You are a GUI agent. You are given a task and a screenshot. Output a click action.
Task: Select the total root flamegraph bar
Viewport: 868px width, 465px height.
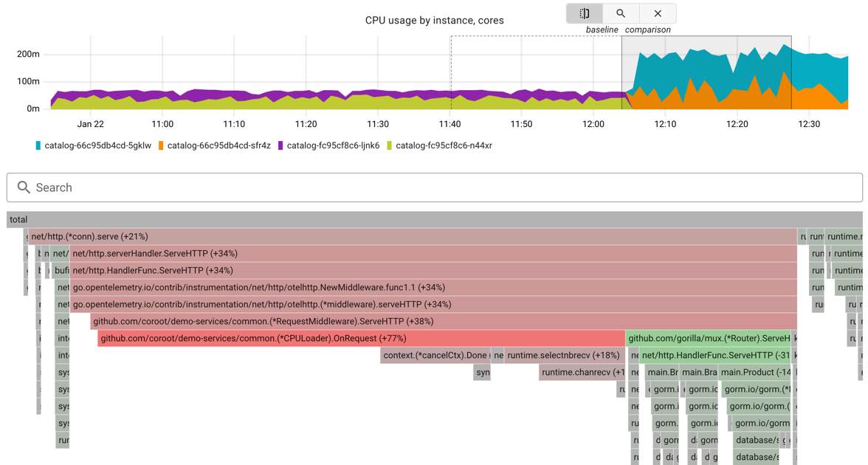(435, 220)
